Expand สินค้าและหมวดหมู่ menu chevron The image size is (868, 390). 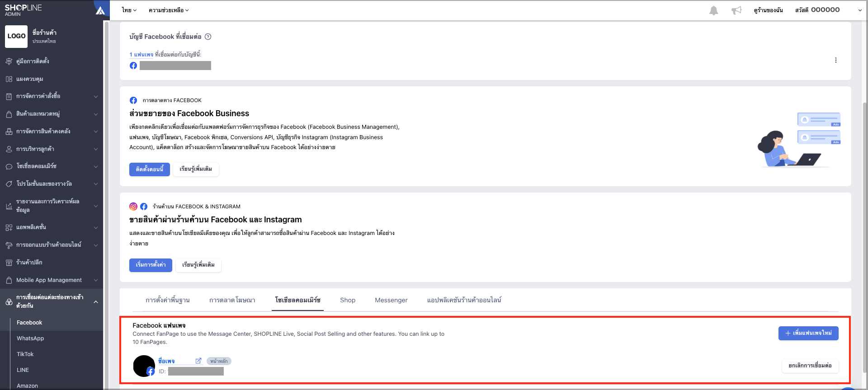pyautogui.click(x=96, y=114)
